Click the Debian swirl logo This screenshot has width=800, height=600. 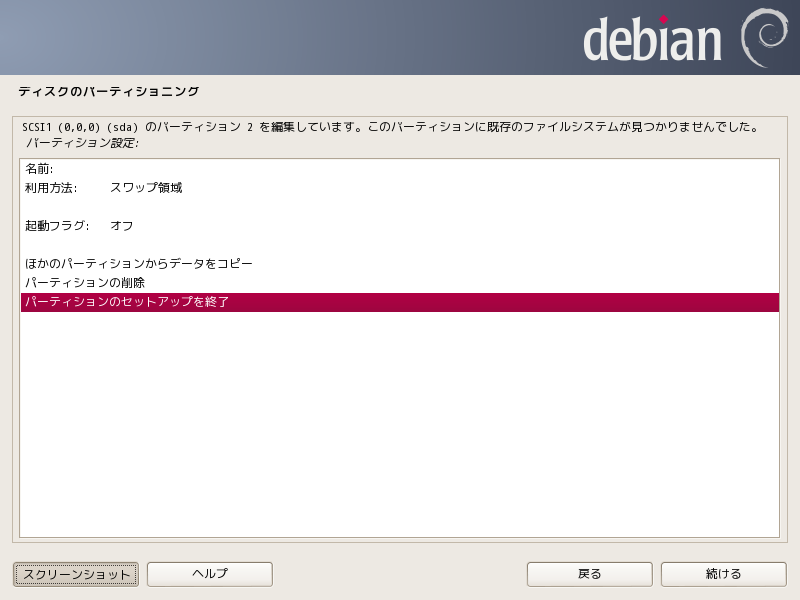765,38
